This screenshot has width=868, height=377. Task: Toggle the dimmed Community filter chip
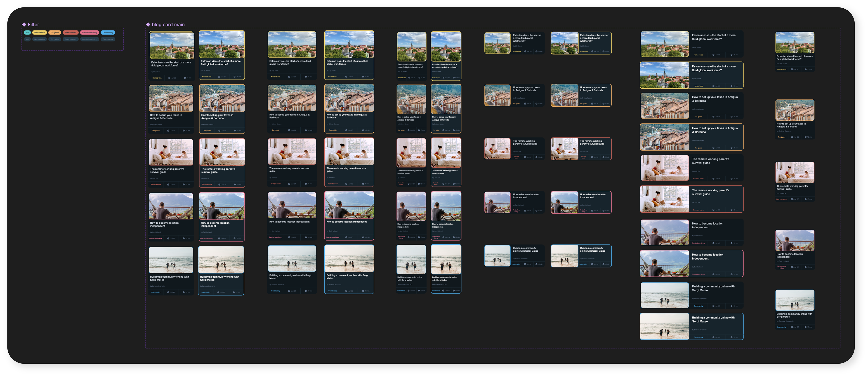point(108,39)
